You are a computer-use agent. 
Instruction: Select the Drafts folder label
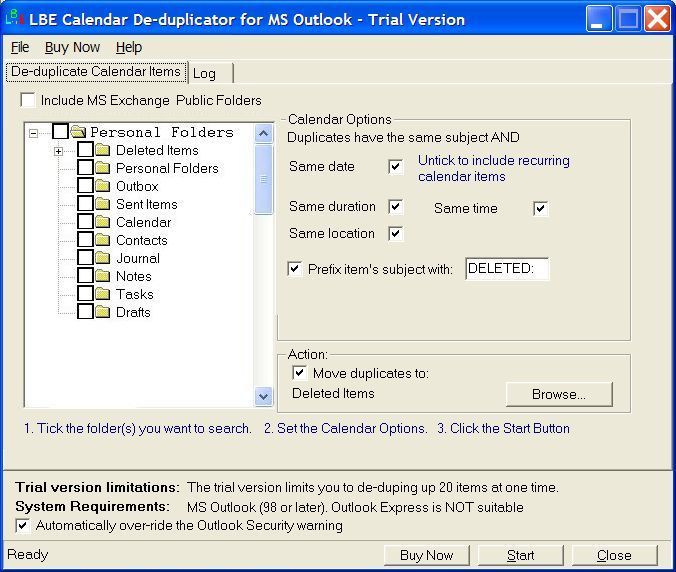click(x=133, y=312)
